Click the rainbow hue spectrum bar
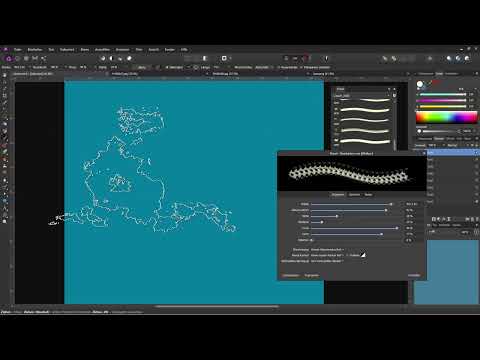The height and width of the screenshot is (360, 480). [x=447, y=118]
